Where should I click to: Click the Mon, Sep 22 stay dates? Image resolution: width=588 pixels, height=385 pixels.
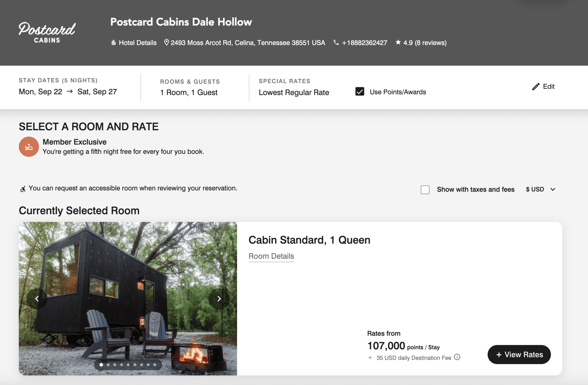click(x=40, y=91)
